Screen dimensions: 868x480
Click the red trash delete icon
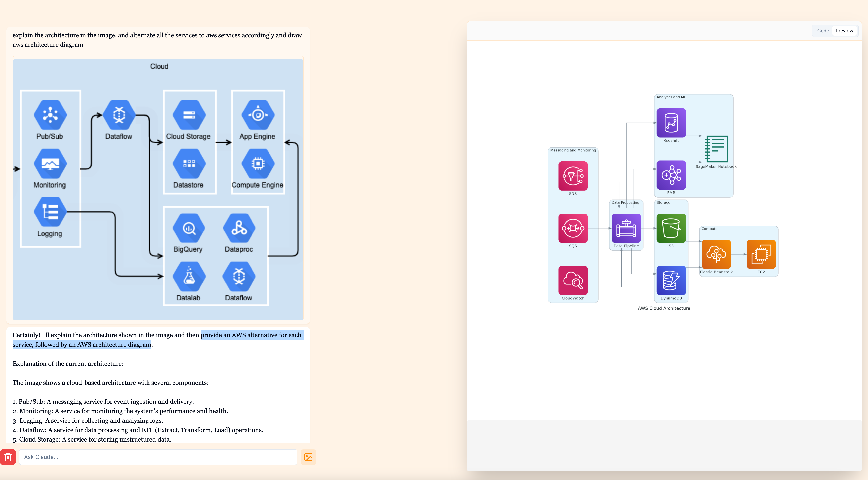point(8,457)
